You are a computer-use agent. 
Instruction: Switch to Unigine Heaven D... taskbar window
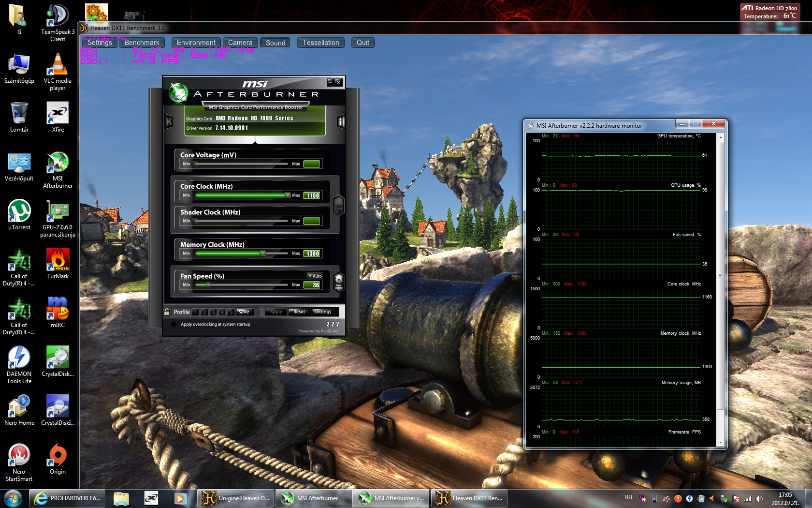pyautogui.click(x=236, y=498)
